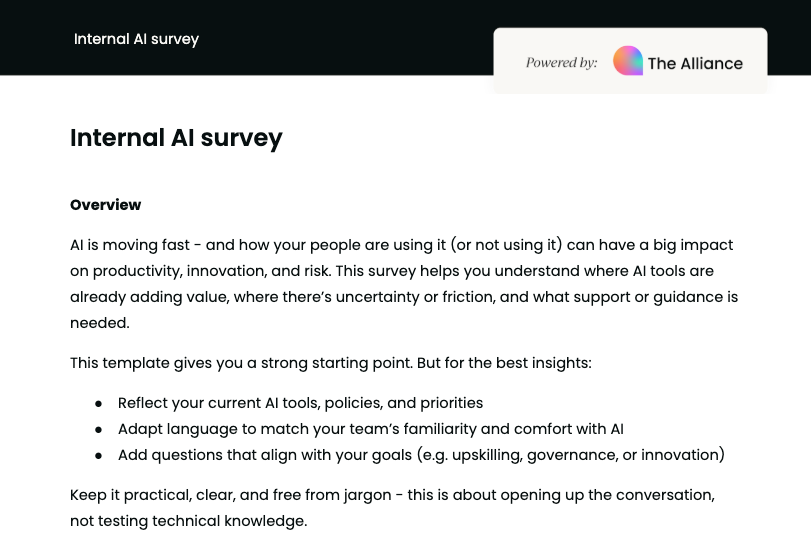Open "The Alliance" brand name link
811x544 pixels.
point(695,63)
